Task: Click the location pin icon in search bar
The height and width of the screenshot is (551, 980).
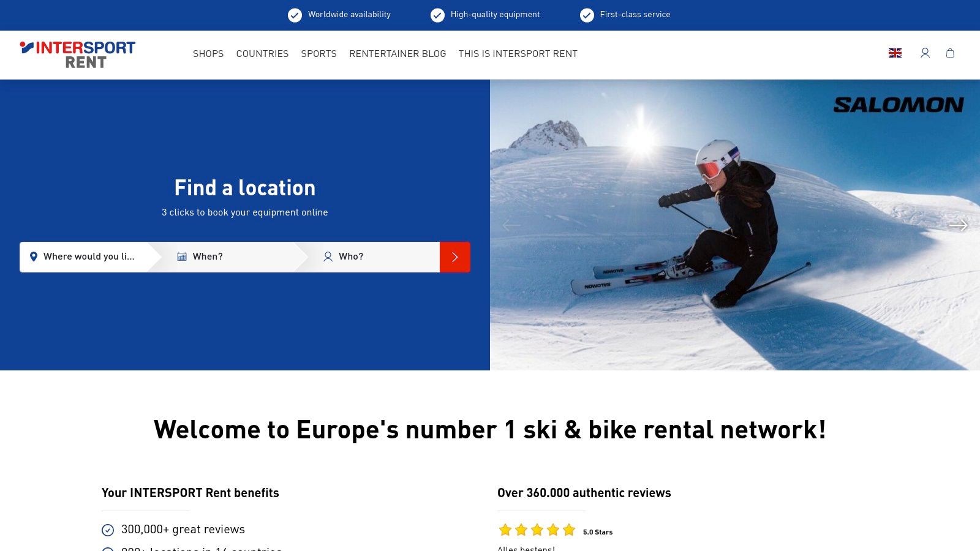Action: (34, 257)
